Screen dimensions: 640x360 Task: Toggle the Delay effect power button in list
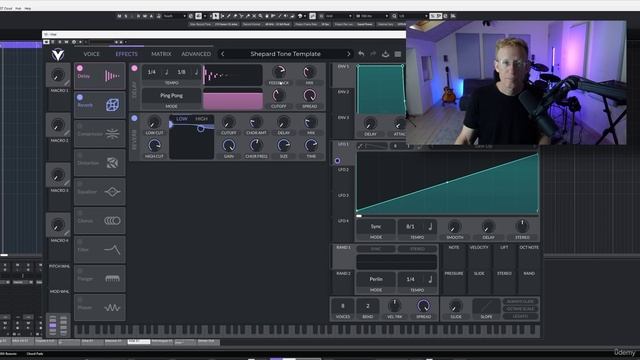pos(80,68)
